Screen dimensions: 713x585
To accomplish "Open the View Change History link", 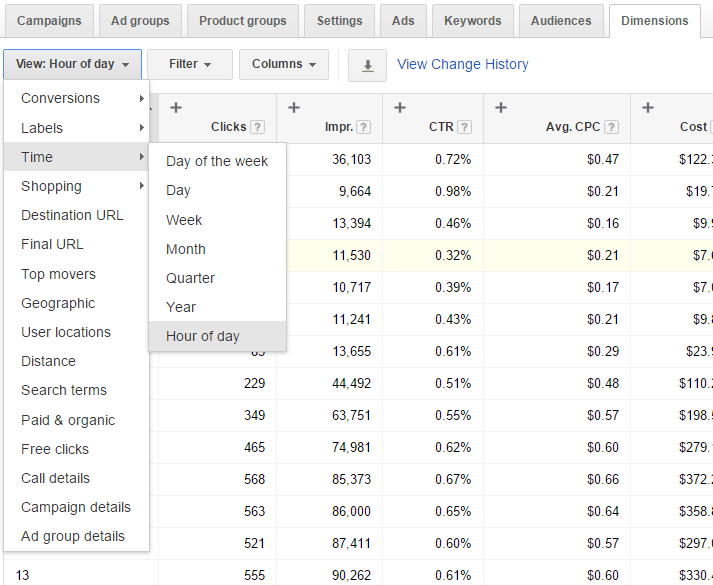I will [x=462, y=64].
